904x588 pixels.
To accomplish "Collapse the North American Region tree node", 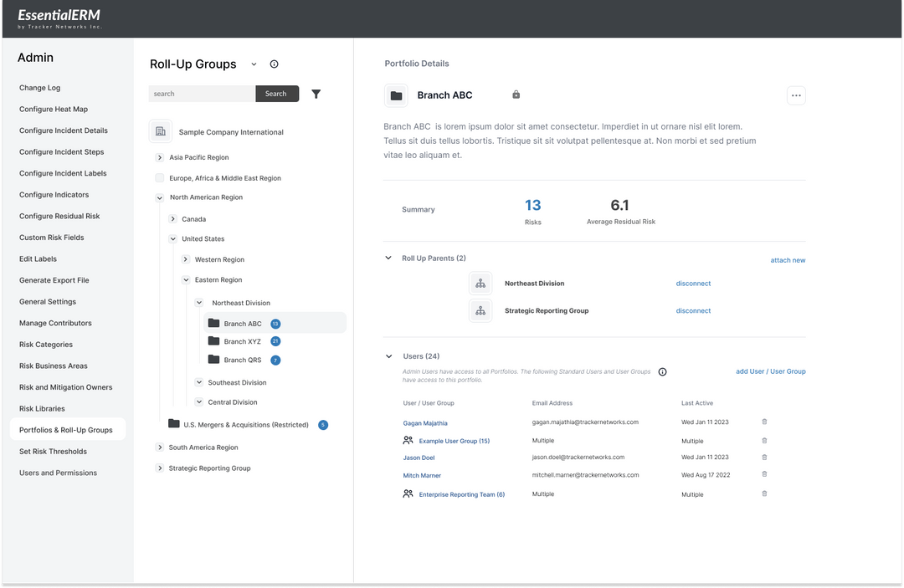I will pyautogui.click(x=159, y=197).
